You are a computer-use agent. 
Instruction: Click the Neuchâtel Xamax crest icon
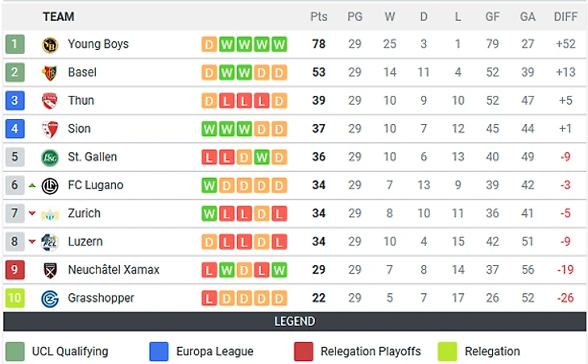[50, 270]
